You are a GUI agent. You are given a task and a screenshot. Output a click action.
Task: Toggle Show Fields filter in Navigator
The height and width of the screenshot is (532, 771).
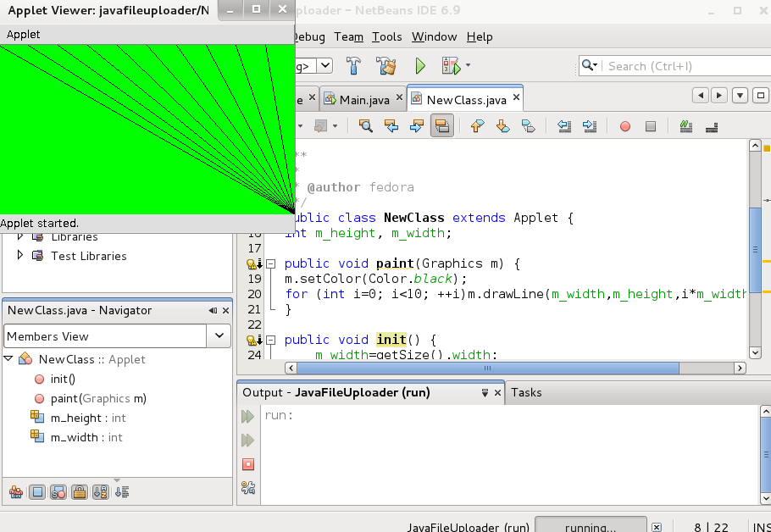pyautogui.click(x=37, y=492)
